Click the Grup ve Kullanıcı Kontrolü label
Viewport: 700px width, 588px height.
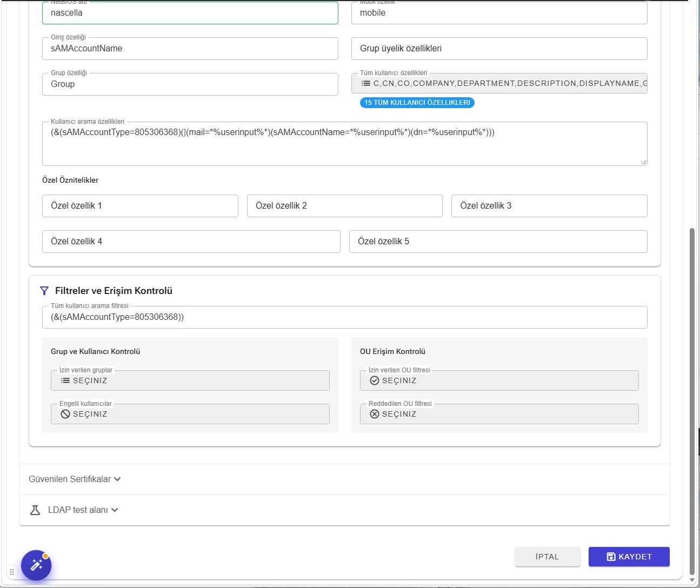pos(96,351)
